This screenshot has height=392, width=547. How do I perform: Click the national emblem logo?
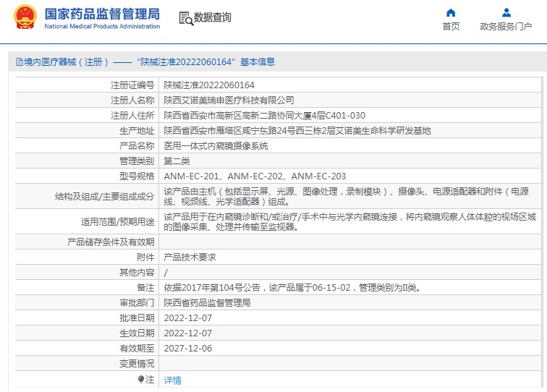coord(25,17)
